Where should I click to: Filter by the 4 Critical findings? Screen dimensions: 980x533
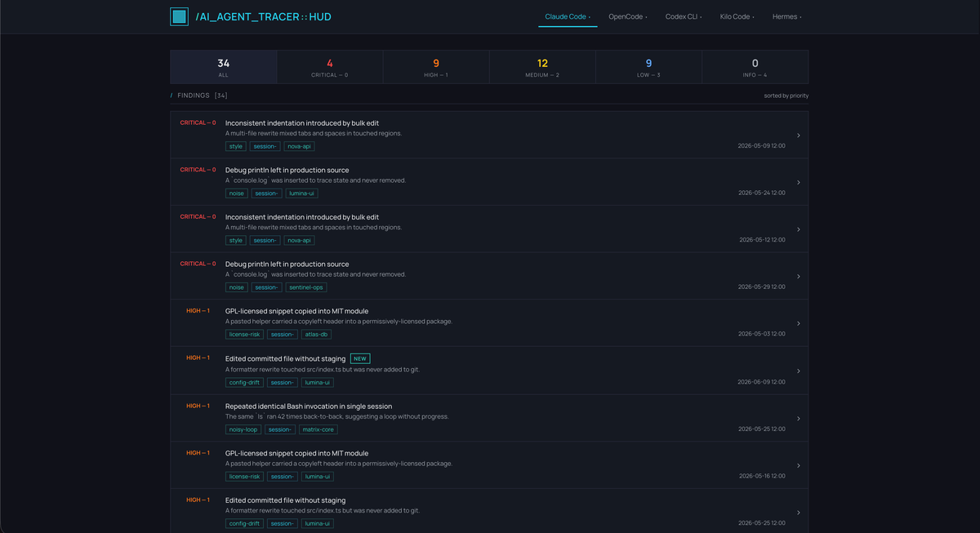330,67
